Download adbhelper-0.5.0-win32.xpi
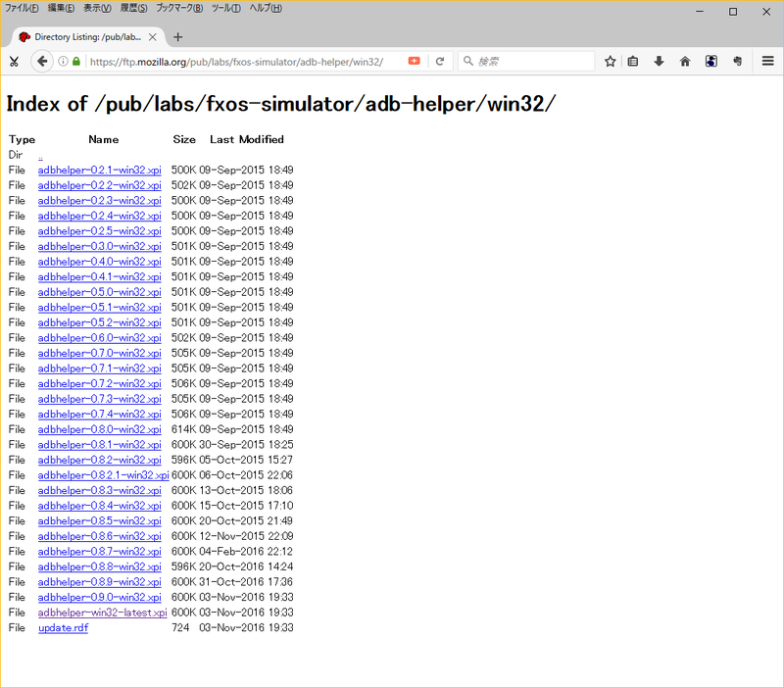 [100, 292]
